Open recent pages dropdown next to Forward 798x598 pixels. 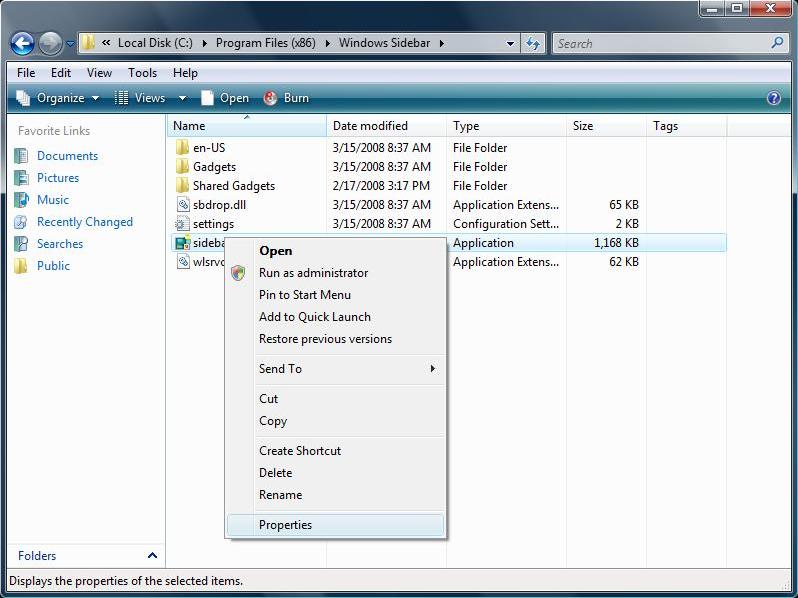70,44
